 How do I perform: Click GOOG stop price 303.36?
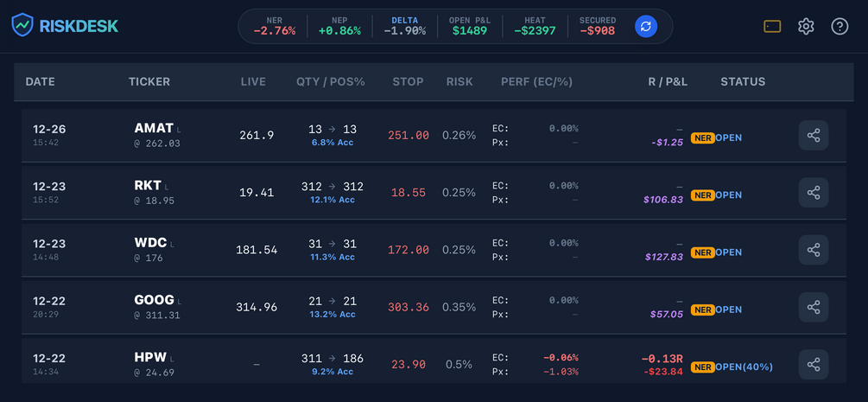[x=409, y=307]
